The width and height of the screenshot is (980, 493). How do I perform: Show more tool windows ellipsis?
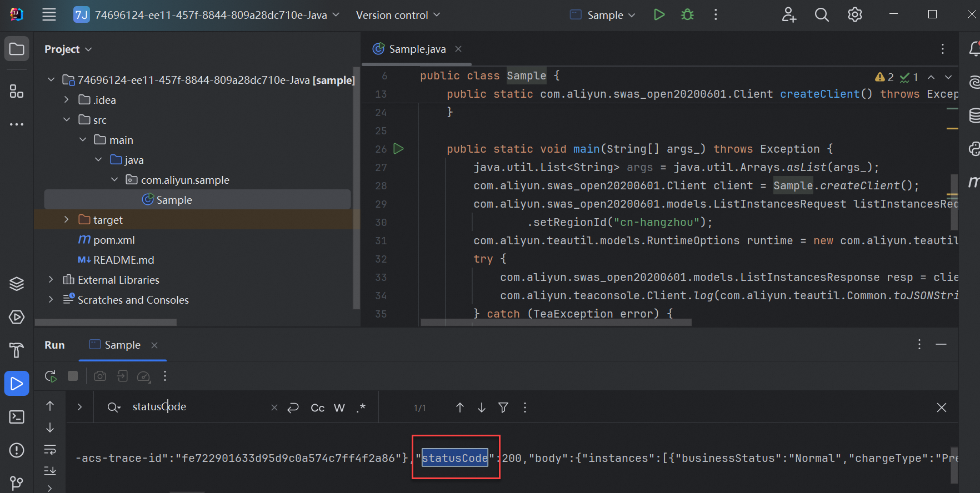[17, 124]
